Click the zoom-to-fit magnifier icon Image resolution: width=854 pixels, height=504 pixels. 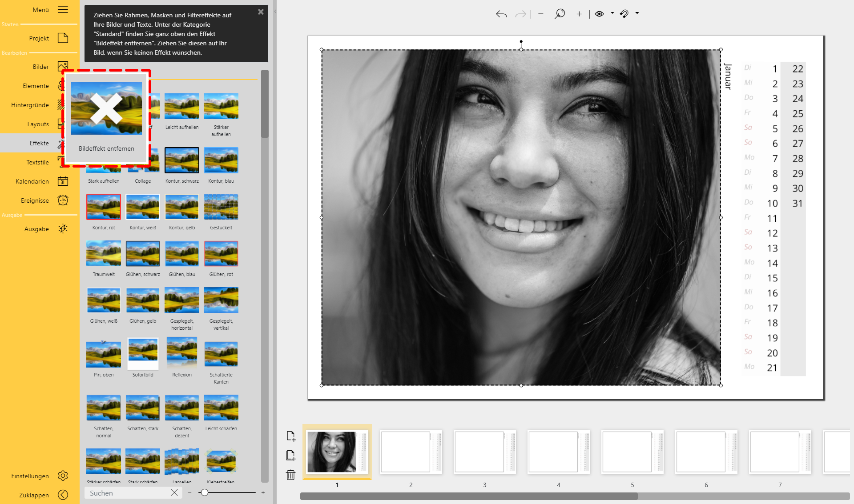[560, 14]
